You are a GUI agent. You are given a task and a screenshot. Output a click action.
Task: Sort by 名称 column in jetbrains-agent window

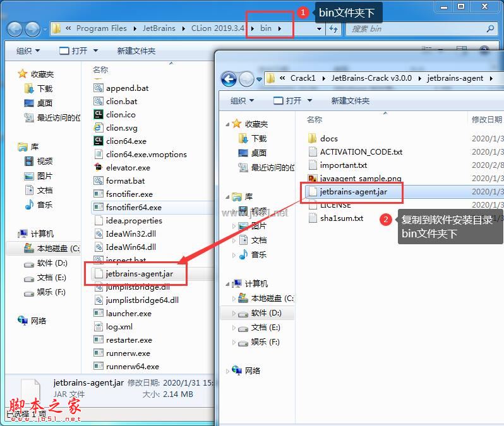315,119
